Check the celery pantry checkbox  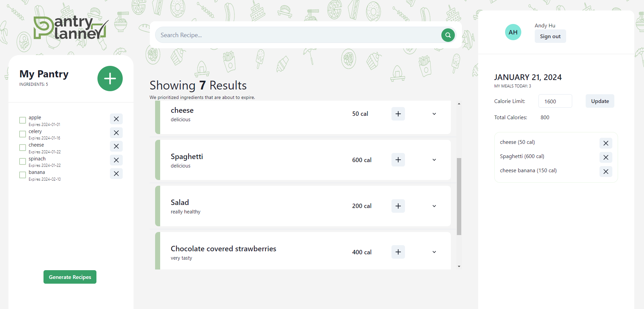click(x=22, y=134)
